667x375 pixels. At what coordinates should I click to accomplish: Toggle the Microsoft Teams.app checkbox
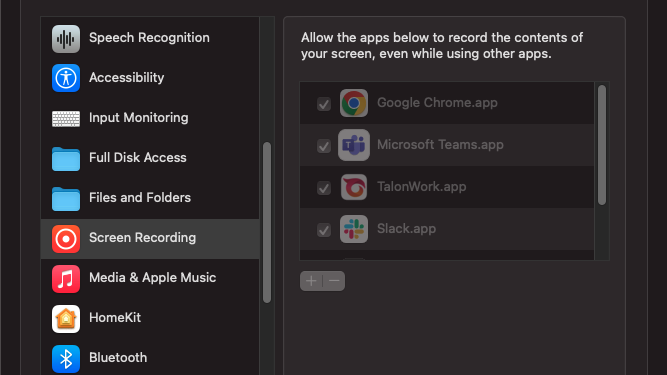pos(324,146)
